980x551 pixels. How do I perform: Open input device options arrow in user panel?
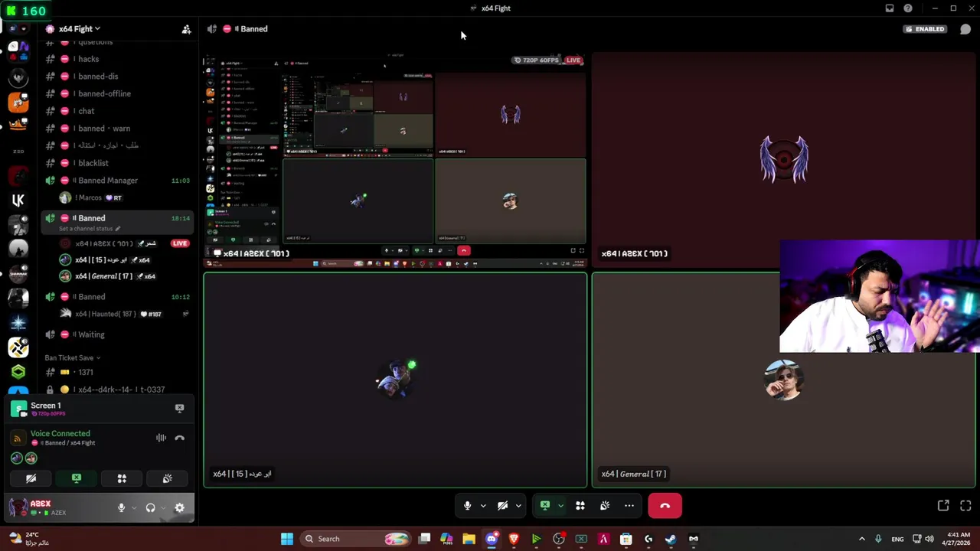click(133, 507)
